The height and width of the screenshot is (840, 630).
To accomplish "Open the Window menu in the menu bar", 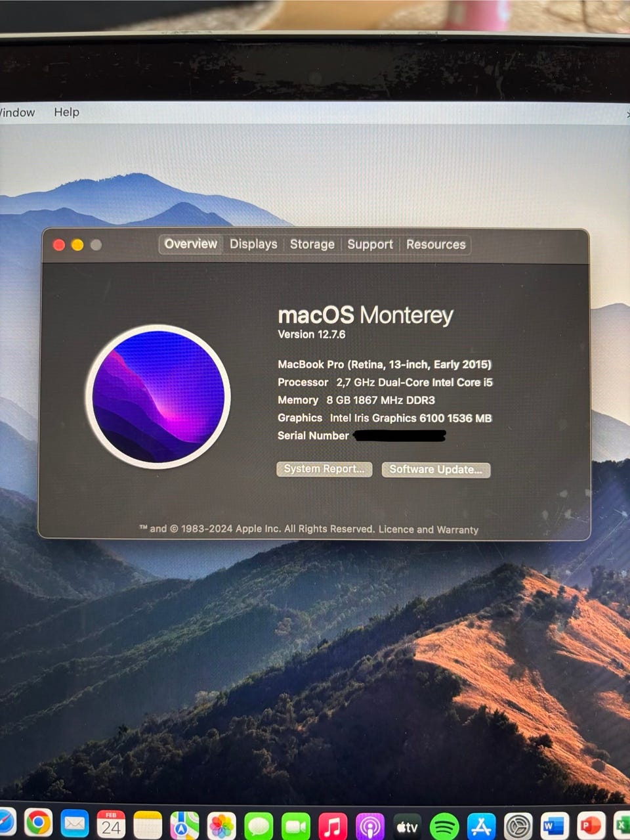I will click(x=17, y=112).
